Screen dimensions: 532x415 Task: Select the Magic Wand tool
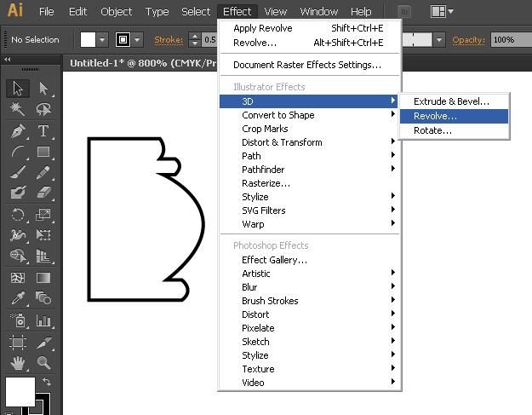coord(18,109)
